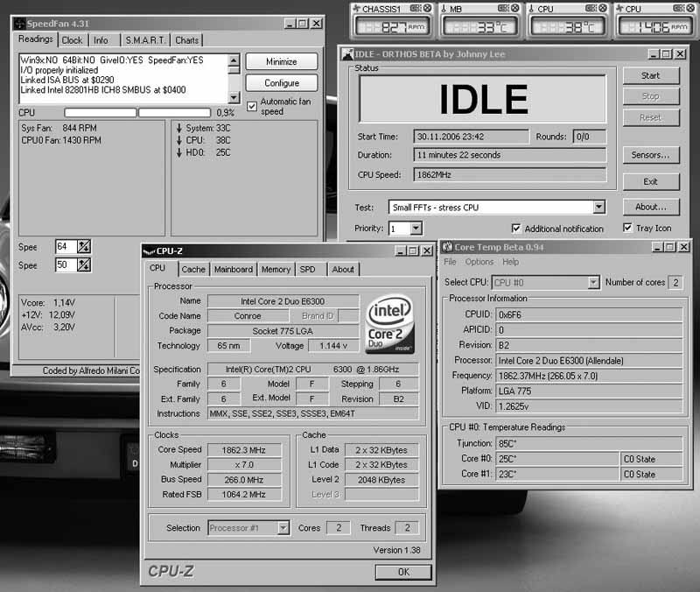The height and width of the screenshot is (592, 700).
Task: Open CPU-Z Mainboard tab
Action: click(233, 270)
